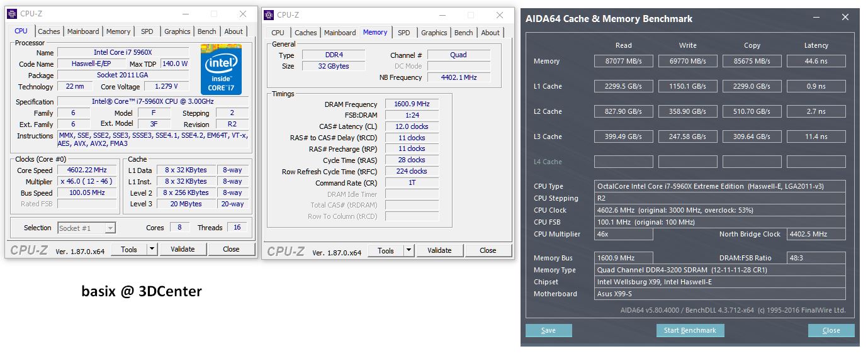The image size is (868, 356).
Task: Click the Intel Core i7 5960X name field
Action: [x=123, y=52]
